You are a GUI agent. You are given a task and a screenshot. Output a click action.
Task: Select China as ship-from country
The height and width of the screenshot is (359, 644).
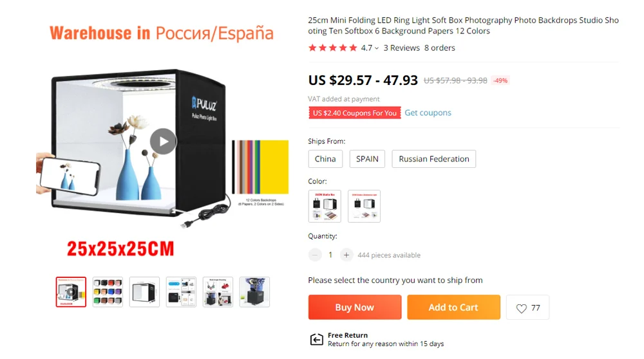325,159
